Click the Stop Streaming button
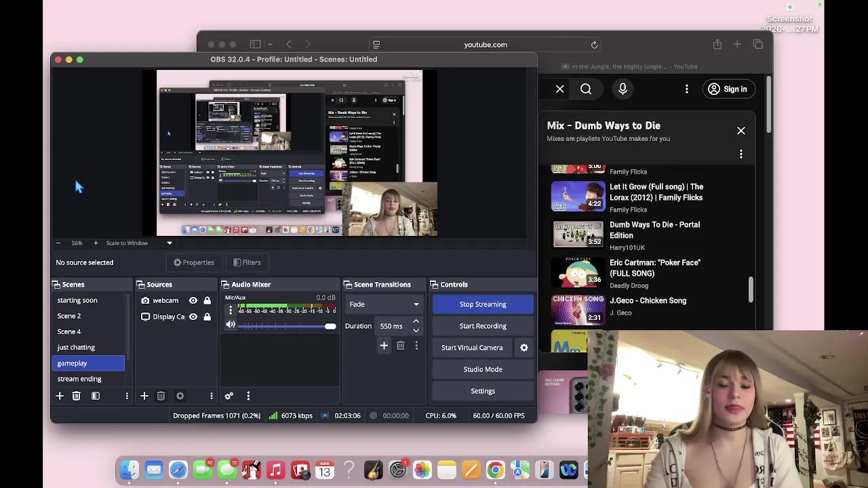Viewport: 868px width, 488px height. [x=483, y=304]
